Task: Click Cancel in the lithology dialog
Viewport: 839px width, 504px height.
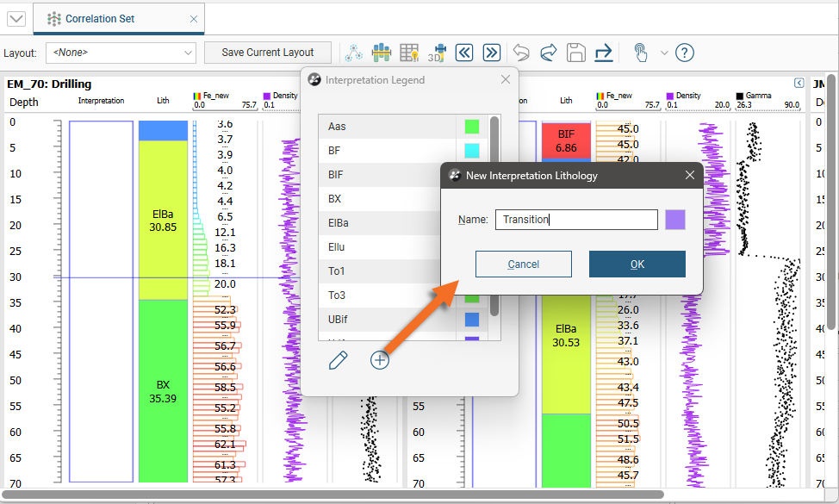Action: 524,264
